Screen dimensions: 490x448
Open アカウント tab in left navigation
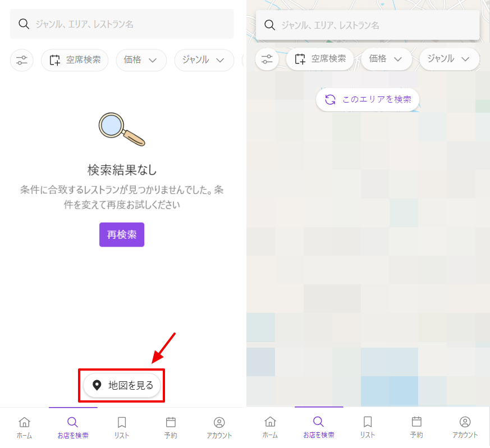(x=219, y=427)
